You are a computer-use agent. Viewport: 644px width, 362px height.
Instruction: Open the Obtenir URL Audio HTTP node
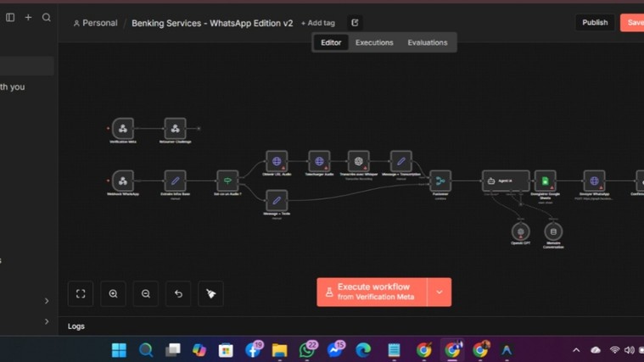click(277, 161)
